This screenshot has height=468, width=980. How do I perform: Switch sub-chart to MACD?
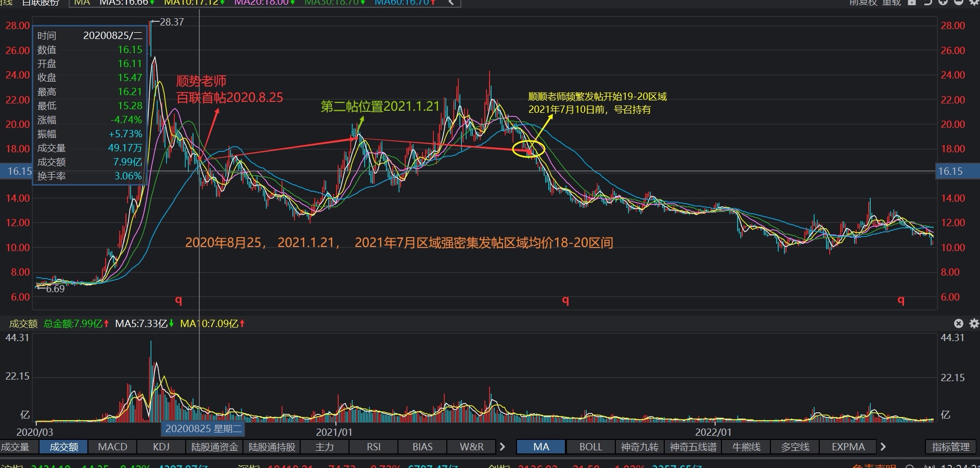tap(112, 447)
